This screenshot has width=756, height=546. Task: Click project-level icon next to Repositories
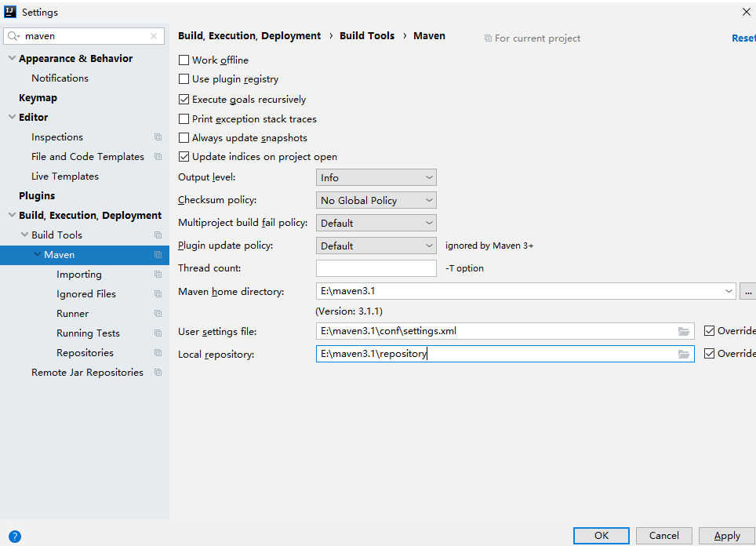(158, 352)
